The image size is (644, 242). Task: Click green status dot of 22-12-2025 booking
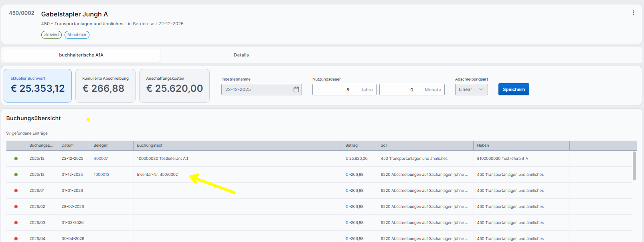pos(16,159)
